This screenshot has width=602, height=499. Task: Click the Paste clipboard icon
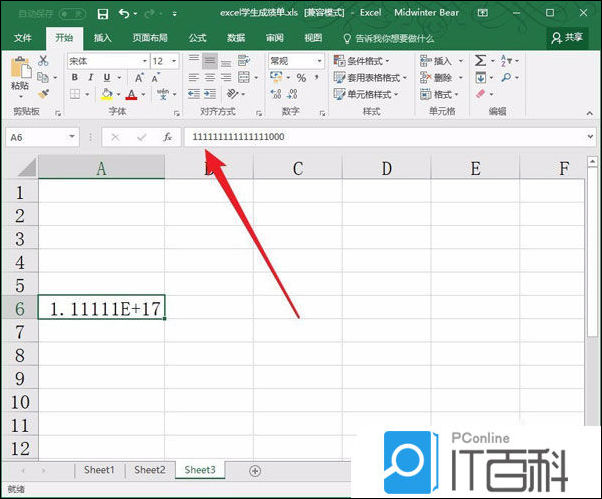click(21, 68)
